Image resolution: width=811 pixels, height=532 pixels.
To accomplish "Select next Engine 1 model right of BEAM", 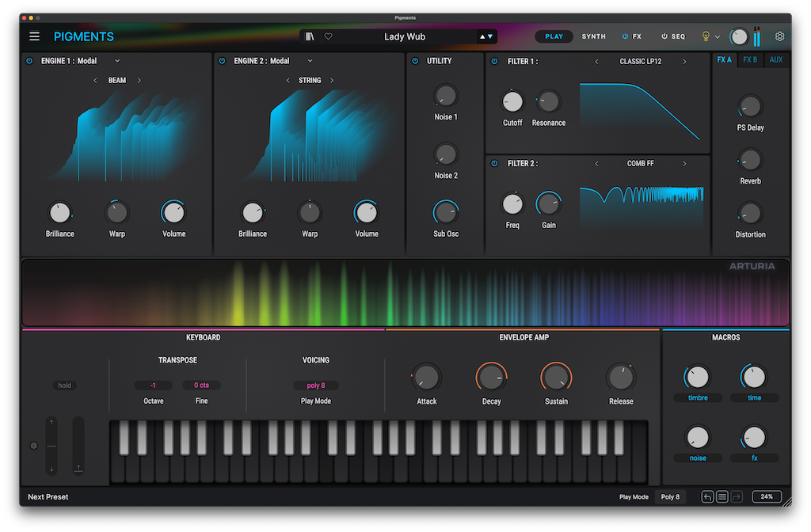I will coord(139,80).
